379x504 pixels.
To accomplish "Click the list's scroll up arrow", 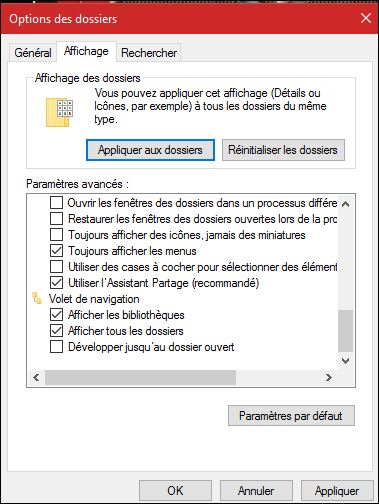I will click(346, 204).
